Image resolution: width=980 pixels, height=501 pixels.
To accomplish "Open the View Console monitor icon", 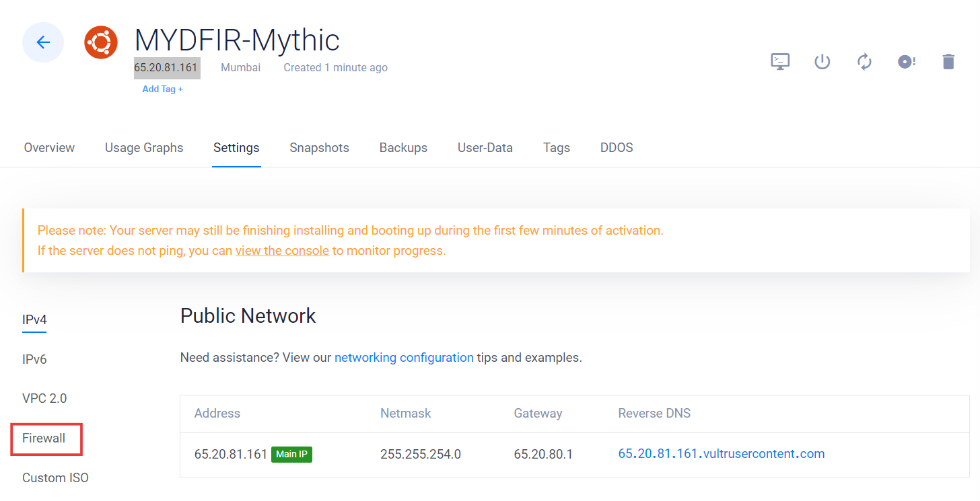I will pyautogui.click(x=780, y=61).
